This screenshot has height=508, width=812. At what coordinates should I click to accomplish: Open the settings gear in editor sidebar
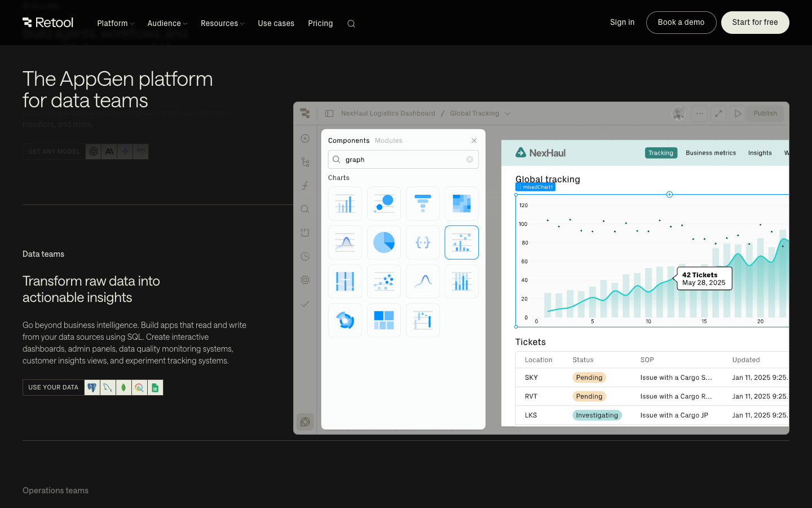pyautogui.click(x=305, y=280)
